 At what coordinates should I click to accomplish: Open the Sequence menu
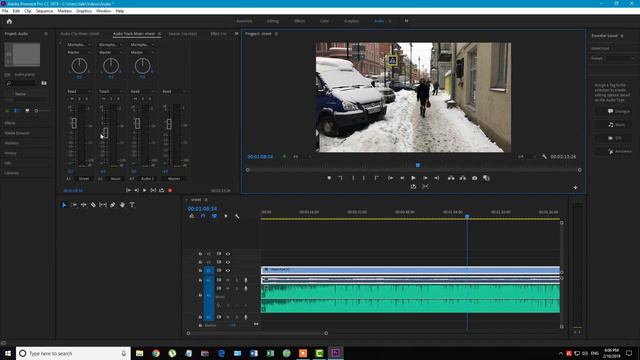(44, 11)
